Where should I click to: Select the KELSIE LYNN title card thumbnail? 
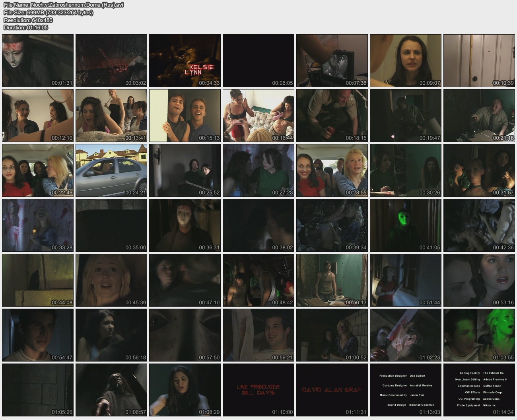click(185, 60)
